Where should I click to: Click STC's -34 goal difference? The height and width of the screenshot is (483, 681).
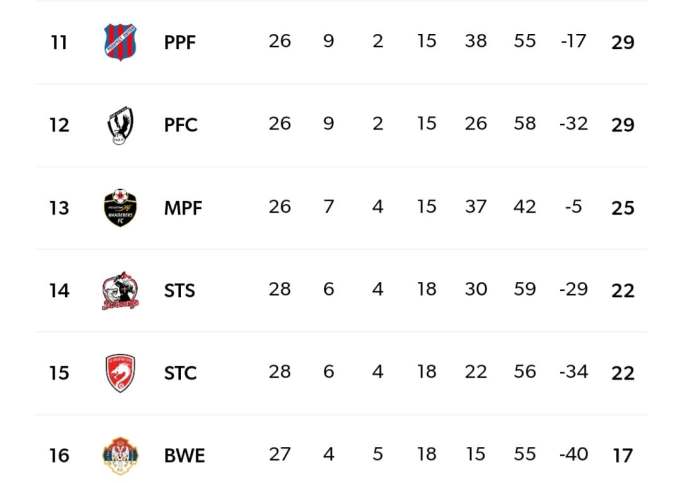pos(574,372)
